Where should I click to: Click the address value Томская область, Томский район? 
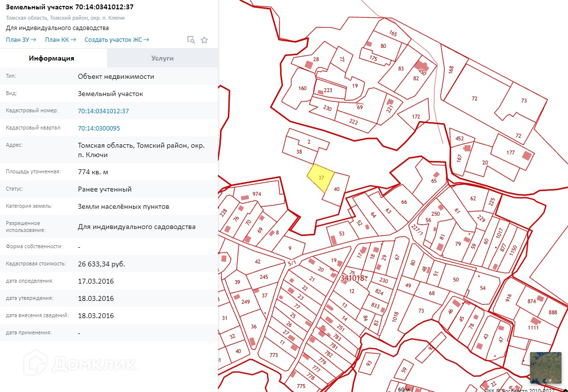click(x=142, y=150)
